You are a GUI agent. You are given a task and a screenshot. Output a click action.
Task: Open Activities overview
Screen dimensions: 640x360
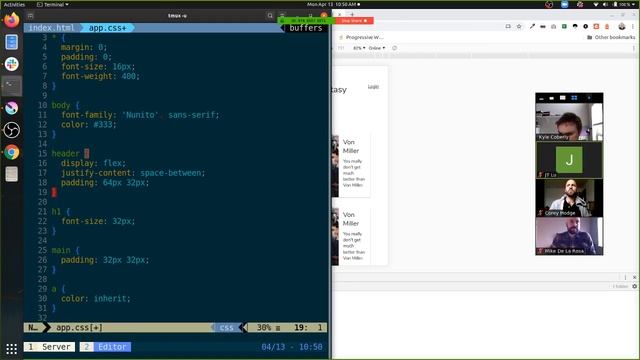click(14, 4)
